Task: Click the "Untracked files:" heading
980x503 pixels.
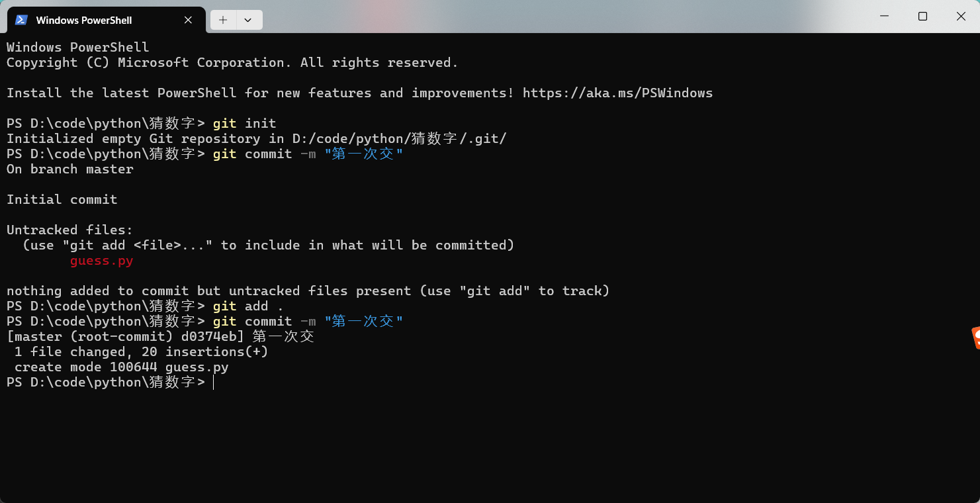Action: [x=69, y=230]
